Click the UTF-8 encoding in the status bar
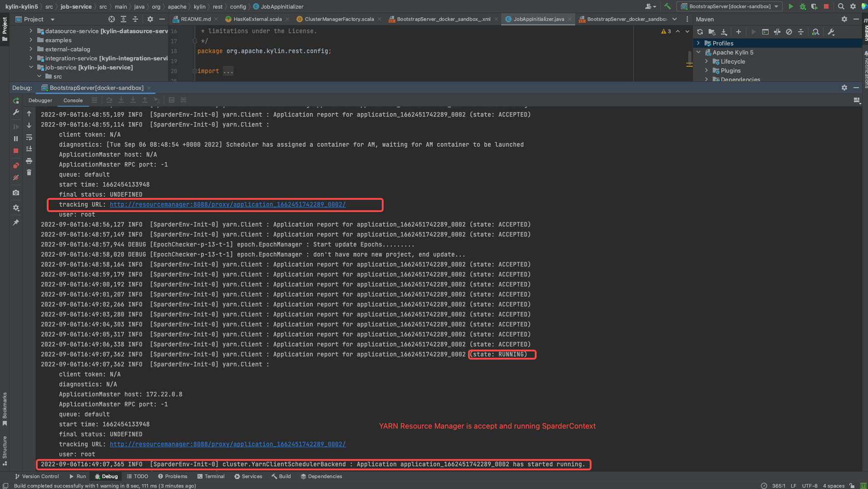The image size is (868, 489). (x=809, y=486)
